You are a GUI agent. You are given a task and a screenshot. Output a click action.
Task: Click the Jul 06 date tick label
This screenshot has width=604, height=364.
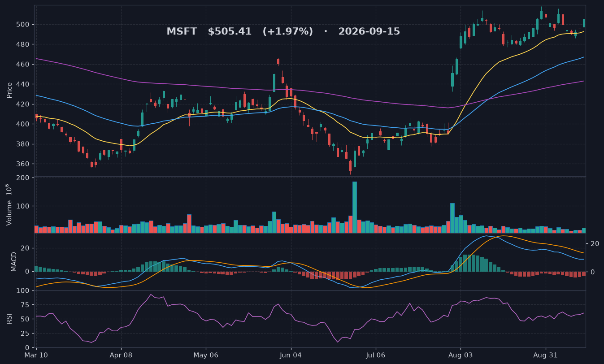pyautogui.click(x=376, y=355)
